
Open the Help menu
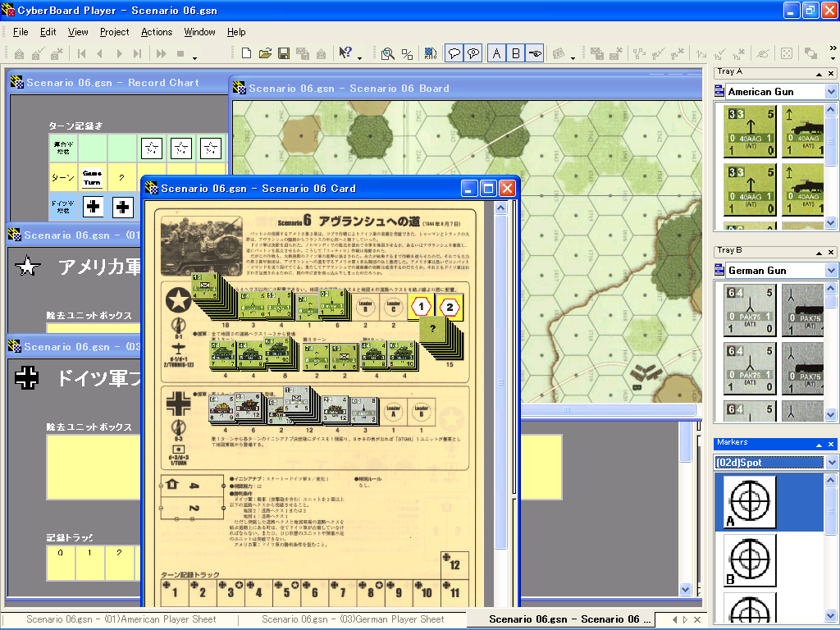pos(236,32)
